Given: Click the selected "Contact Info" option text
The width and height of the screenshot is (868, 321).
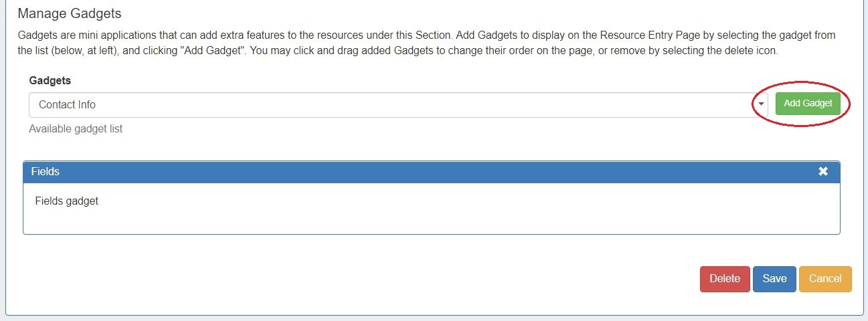Looking at the screenshot, I should (67, 105).
